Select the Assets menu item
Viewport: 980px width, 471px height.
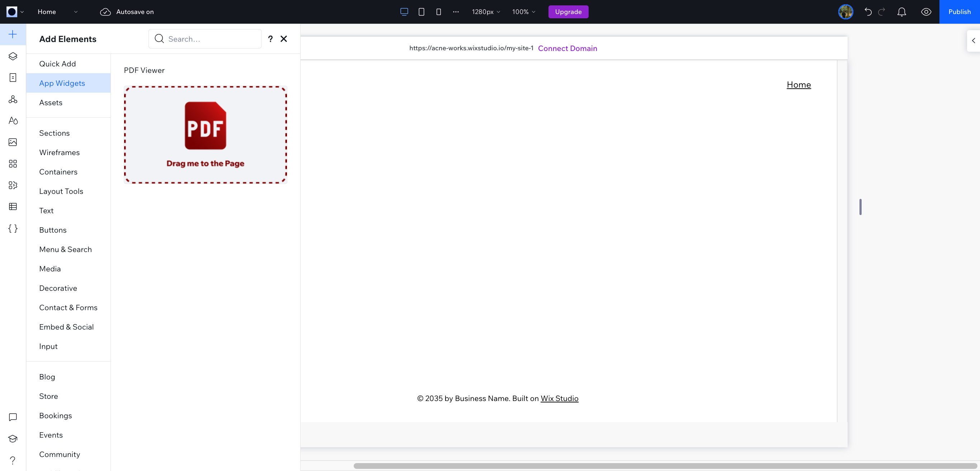[51, 102]
